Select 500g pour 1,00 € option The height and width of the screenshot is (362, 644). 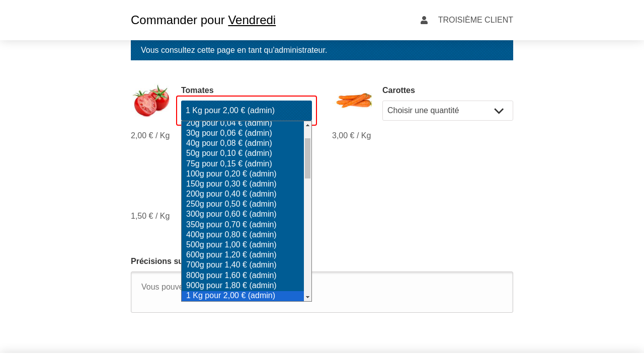coord(231,245)
